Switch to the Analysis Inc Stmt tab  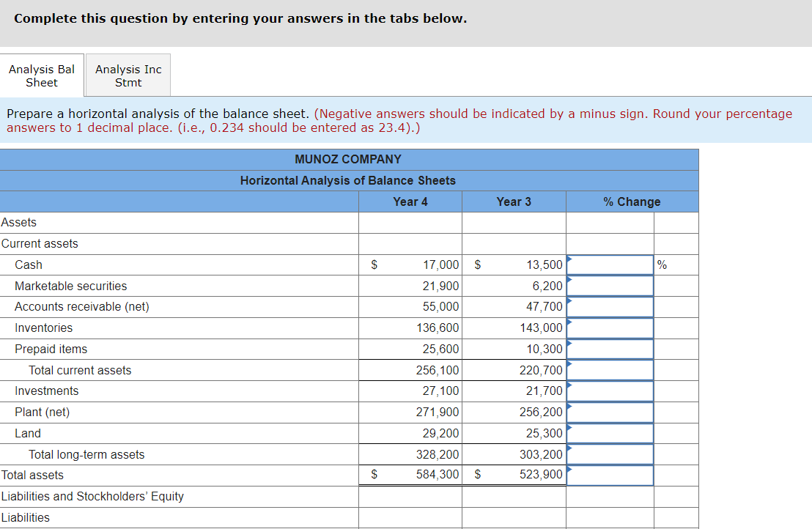click(128, 75)
